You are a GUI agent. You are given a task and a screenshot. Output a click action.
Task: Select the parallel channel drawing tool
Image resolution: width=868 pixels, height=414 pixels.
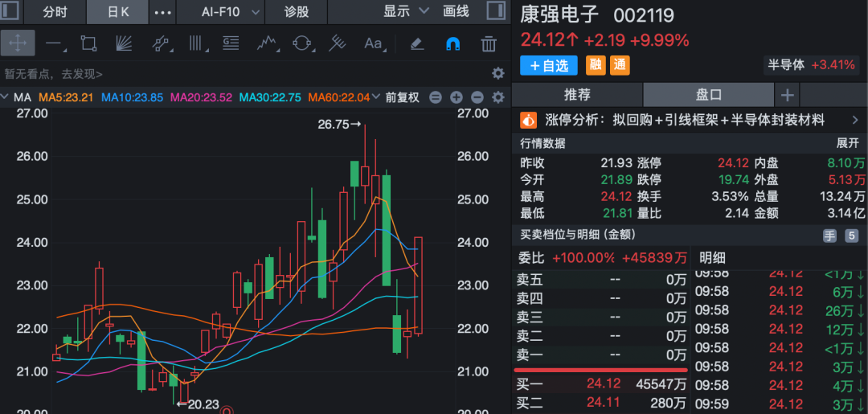pos(160,43)
